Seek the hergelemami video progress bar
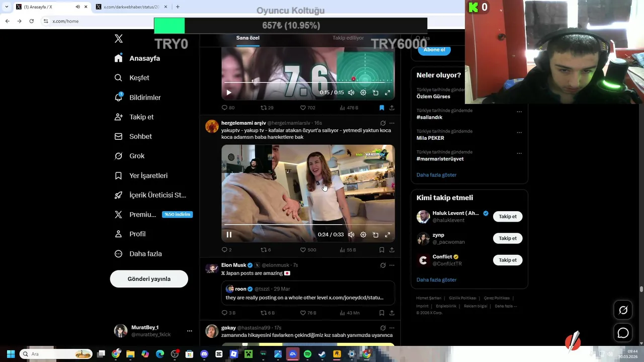The image size is (644, 362). (308, 225)
